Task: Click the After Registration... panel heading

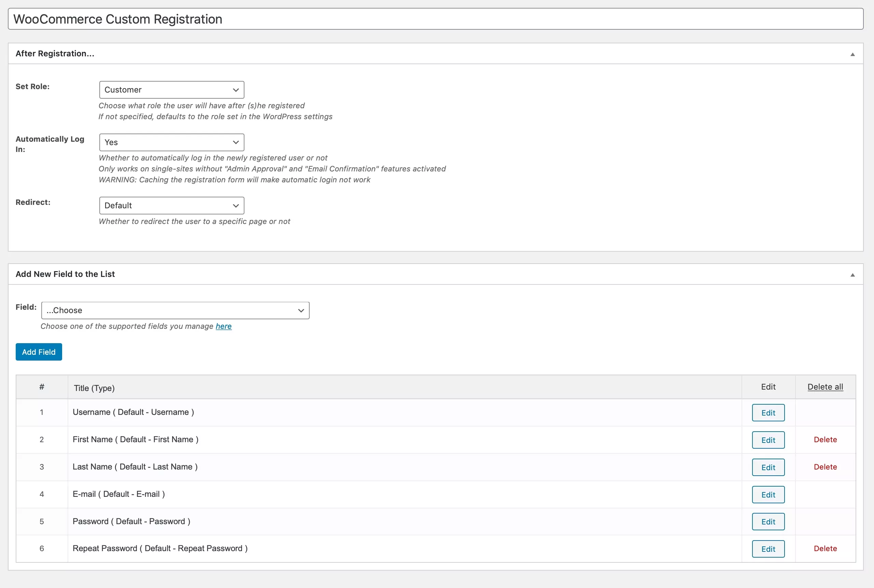Action: (55, 54)
